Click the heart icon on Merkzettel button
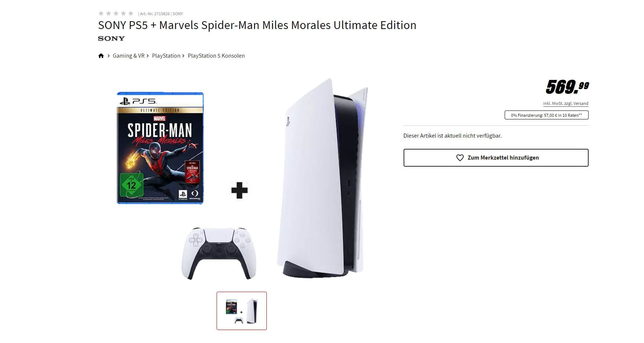 [460, 158]
